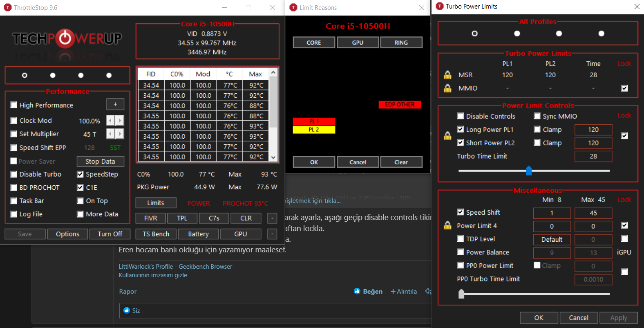Uncheck the SpeedStep checkbox

[x=80, y=174]
